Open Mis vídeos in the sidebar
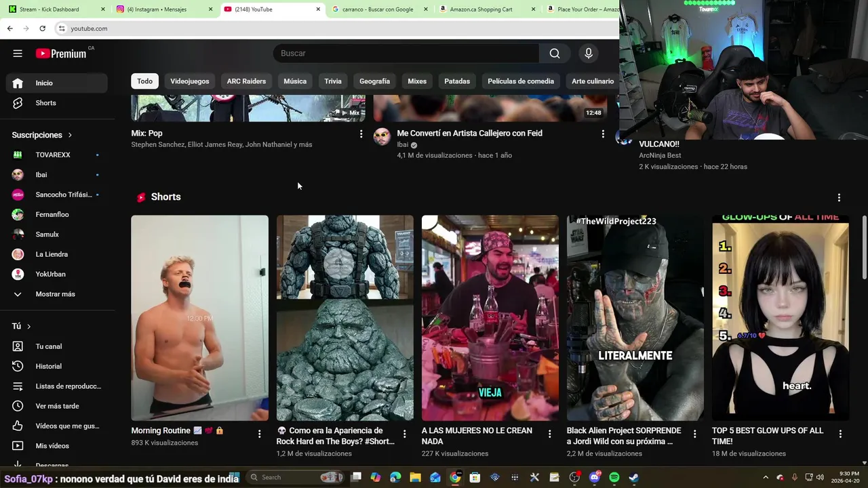The image size is (868, 488). 57,446
